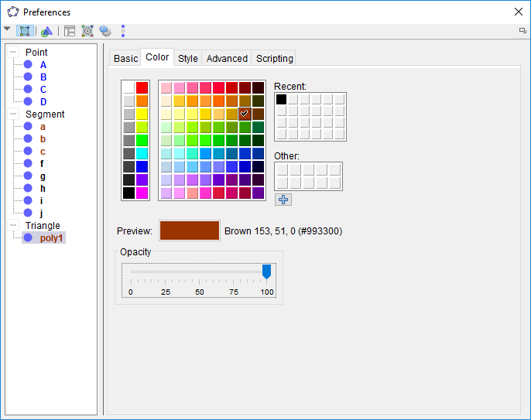Viewport: 531px width, 420px height.
Task: Collapse the Point group in object tree
Action: click(x=13, y=53)
